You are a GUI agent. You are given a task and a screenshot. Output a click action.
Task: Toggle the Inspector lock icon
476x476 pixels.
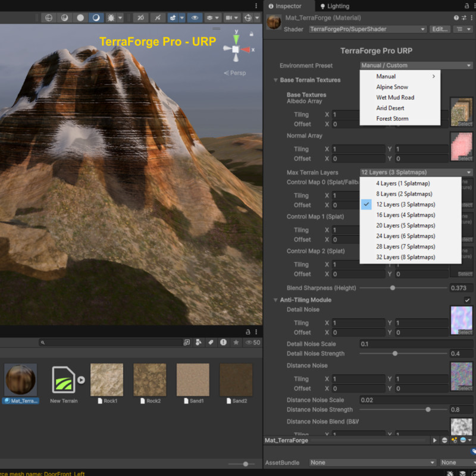click(466, 6)
